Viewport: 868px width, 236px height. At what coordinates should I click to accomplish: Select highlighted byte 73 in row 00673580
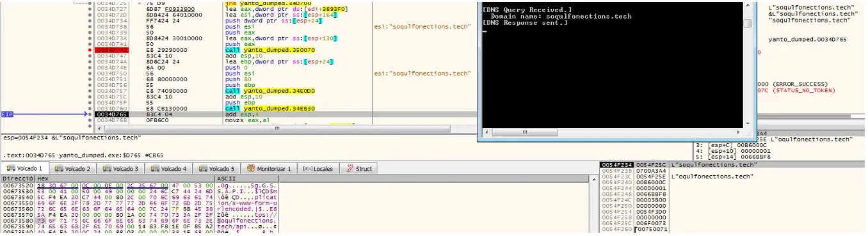click(42, 221)
